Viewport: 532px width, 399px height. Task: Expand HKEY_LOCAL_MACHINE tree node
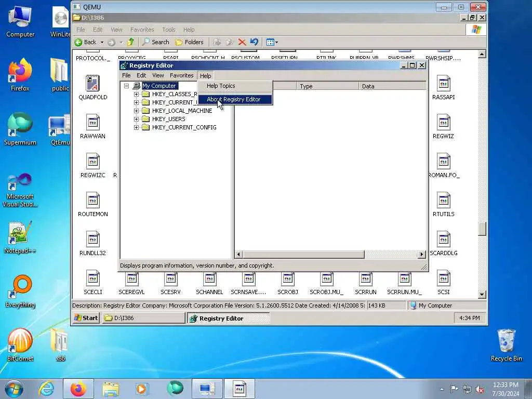[x=137, y=111]
